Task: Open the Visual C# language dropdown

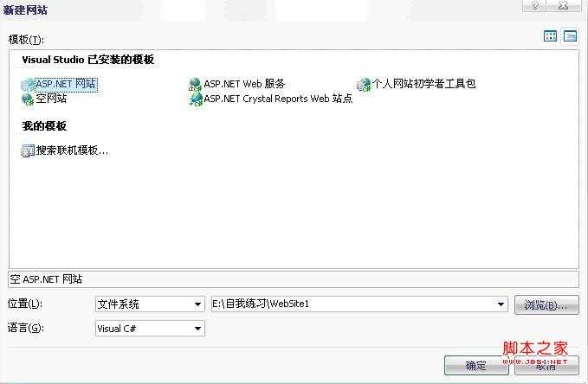Action: (x=197, y=329)
